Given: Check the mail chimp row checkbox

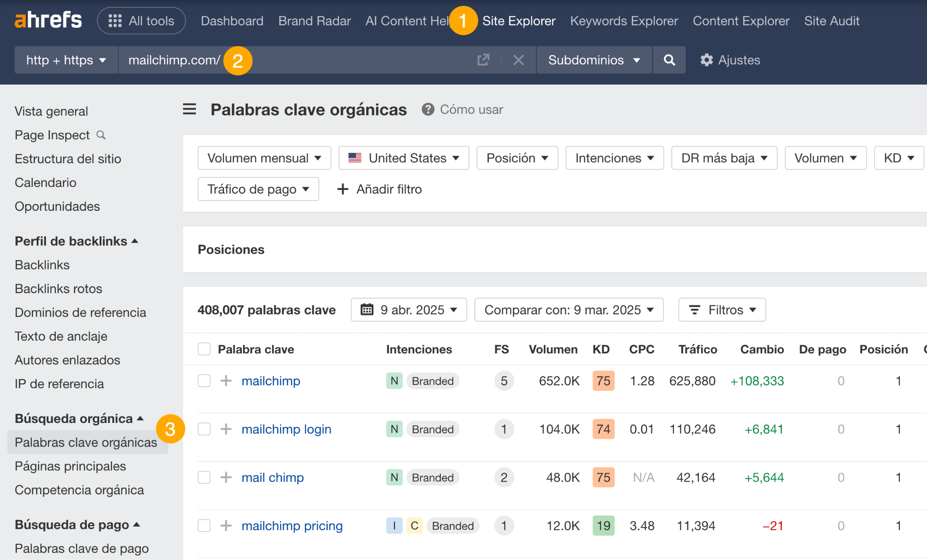Looking at the screenshot, I should click(x=204, y=477).
